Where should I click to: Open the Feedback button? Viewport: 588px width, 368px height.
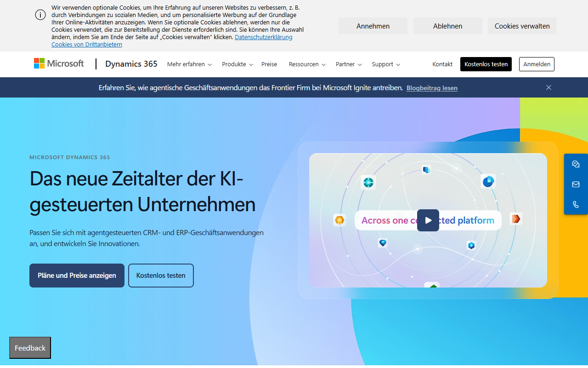click(30, 348)
